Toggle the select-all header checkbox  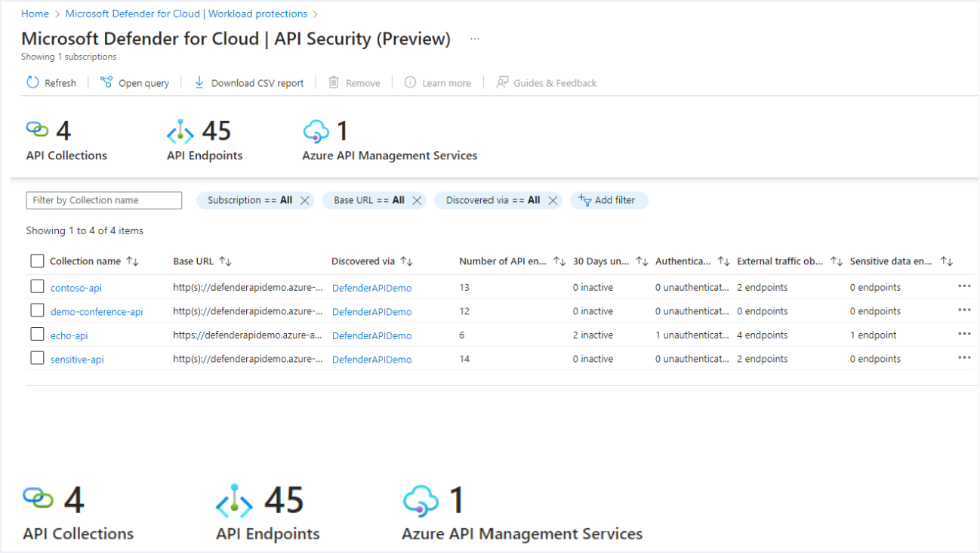(37, 261)
